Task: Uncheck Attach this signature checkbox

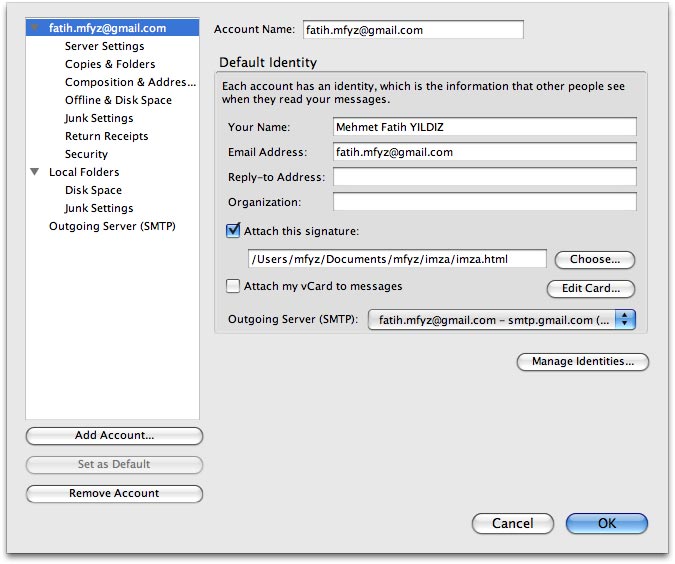Action: point(233,231)
